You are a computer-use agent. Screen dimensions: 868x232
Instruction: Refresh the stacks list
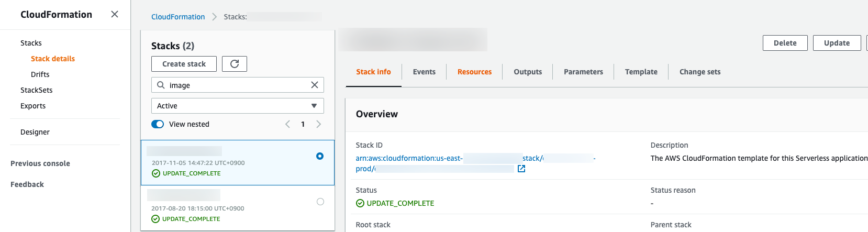point(235,64)
